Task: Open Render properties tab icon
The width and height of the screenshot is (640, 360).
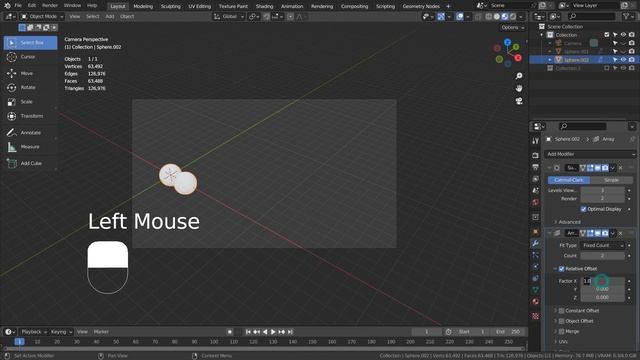Action: point(536,156)
